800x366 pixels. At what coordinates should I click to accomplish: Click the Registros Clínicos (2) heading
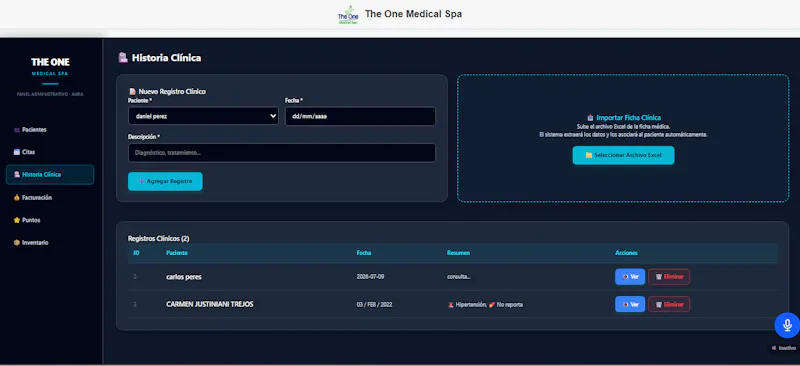[x=158, y=238]
